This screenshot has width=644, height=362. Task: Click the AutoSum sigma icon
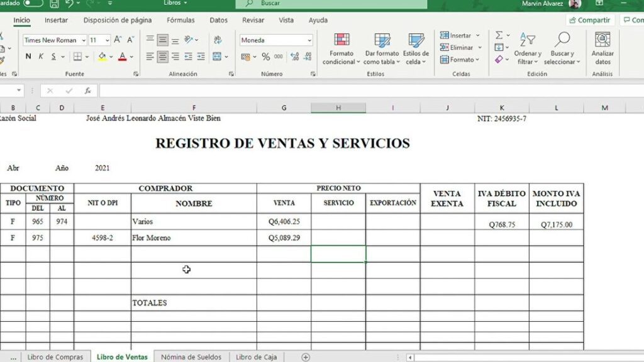pos(499,36)
